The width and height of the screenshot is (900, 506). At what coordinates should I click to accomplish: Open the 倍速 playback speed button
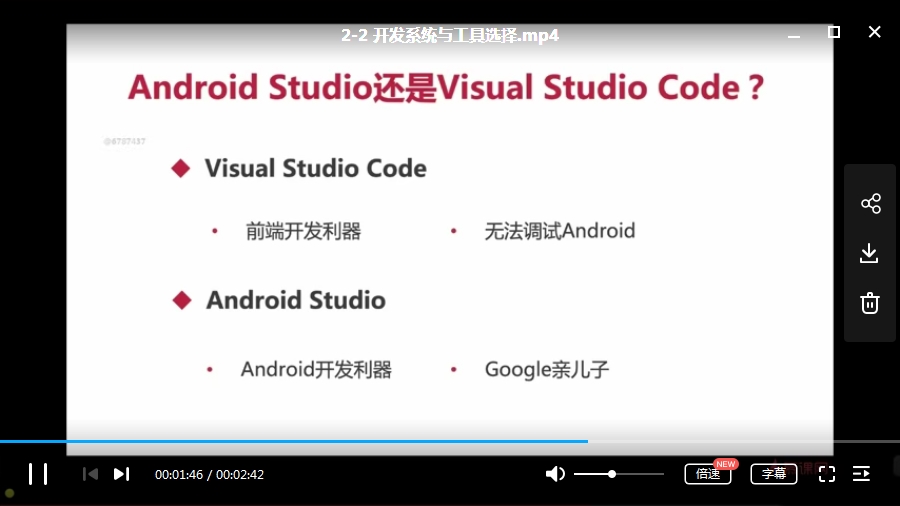point(708,474)
